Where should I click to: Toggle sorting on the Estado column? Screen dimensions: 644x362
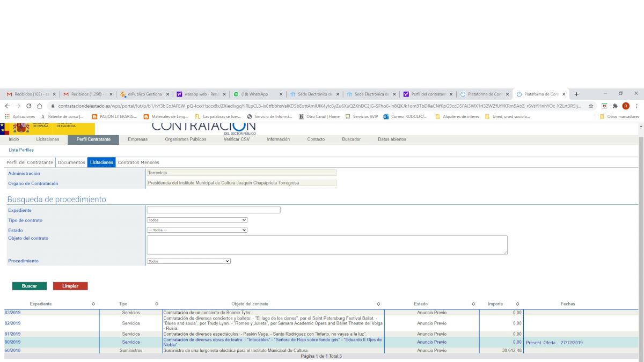coord(473,304)
